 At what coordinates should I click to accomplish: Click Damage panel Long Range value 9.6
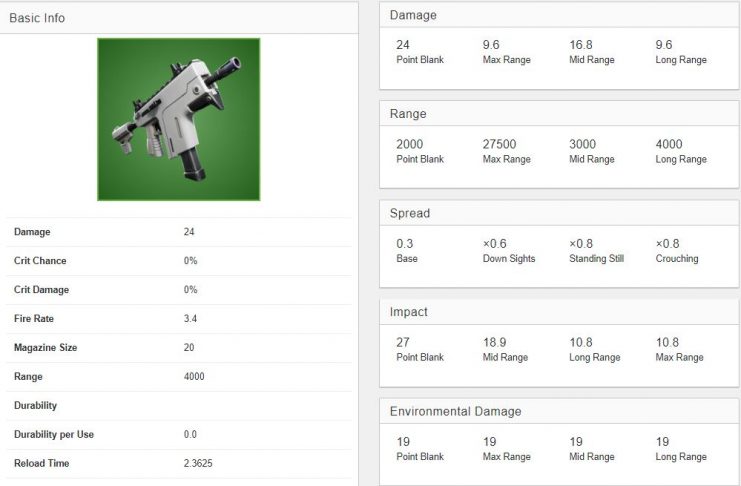click(x=663, y=45)
